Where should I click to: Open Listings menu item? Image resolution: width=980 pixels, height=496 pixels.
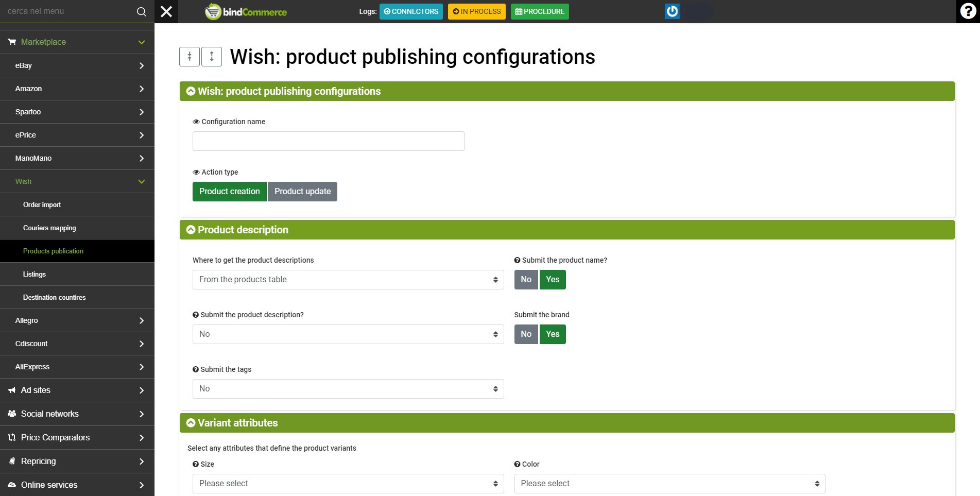pyautogui.click(x=77, y=274)
